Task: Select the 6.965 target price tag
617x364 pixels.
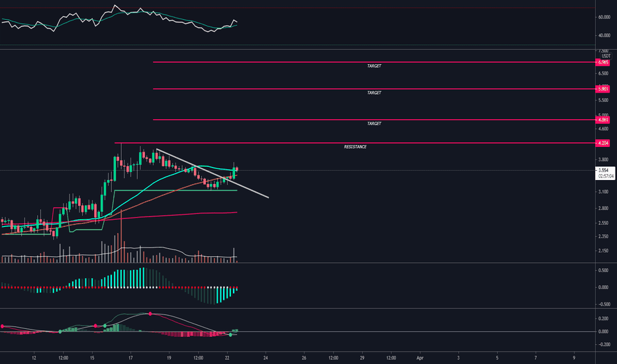Action: pos(603,62)
